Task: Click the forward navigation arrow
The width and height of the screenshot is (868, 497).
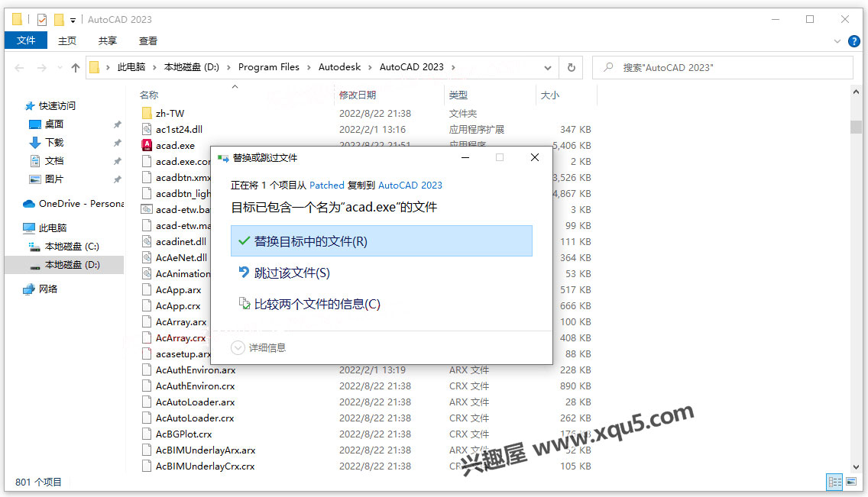Action: (x=41, y=68)
